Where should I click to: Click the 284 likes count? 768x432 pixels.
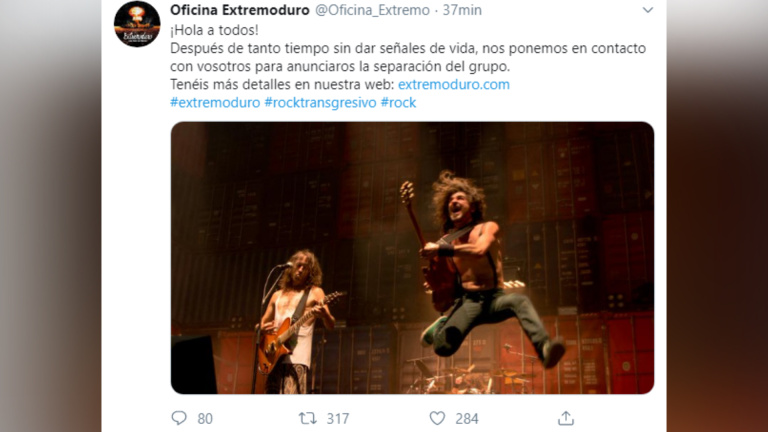click(467, 419)
